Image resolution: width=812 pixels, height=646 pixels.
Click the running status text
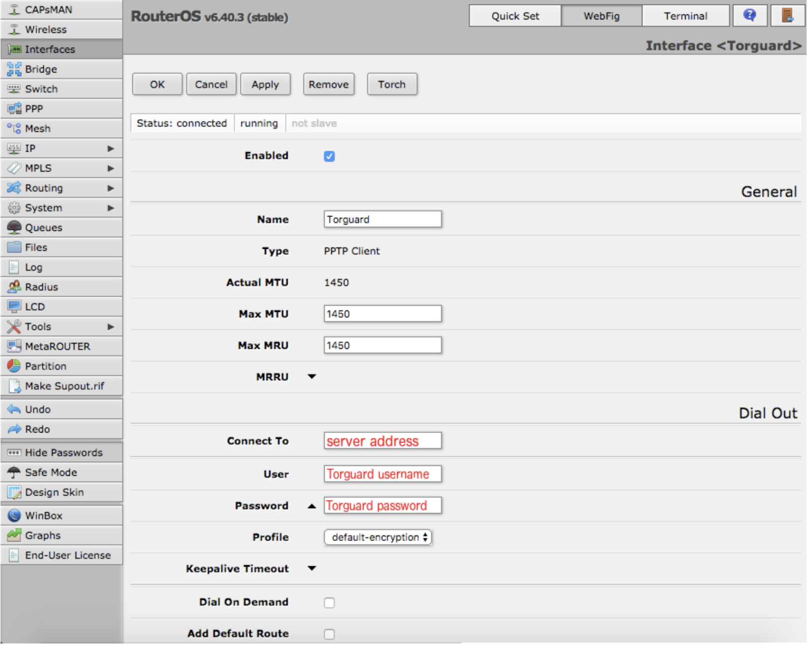(x=259, y=123)
